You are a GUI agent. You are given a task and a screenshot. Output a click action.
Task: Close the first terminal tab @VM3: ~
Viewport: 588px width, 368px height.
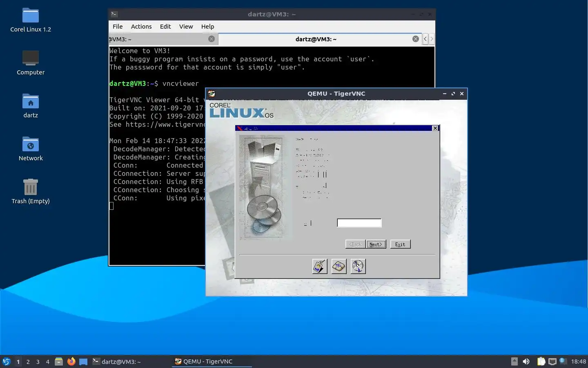point(212,39)
